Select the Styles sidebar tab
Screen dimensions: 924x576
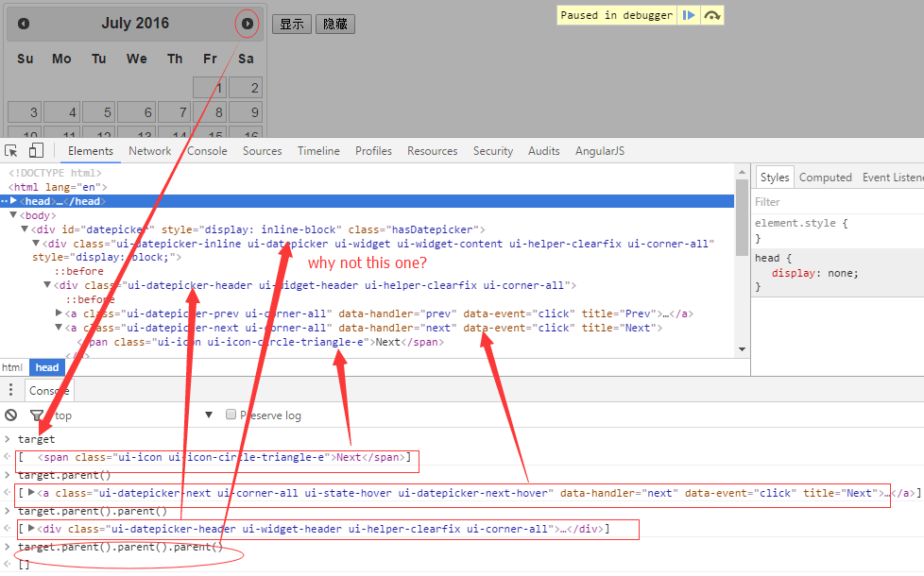pos(775,178)
